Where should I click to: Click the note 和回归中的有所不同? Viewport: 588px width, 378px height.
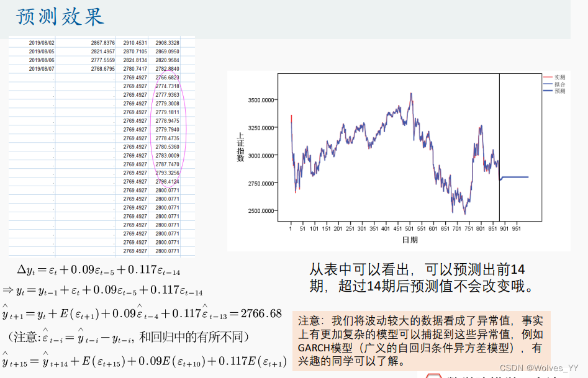[x=191, y=337]
